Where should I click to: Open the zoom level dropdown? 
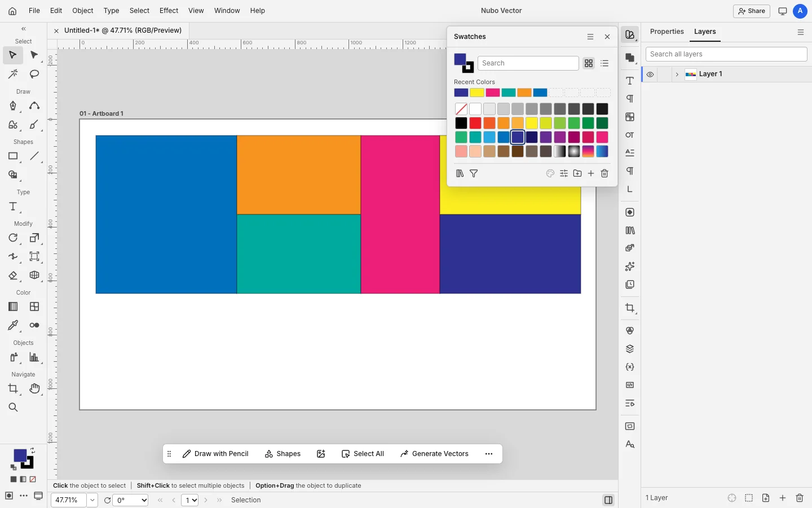92,500
